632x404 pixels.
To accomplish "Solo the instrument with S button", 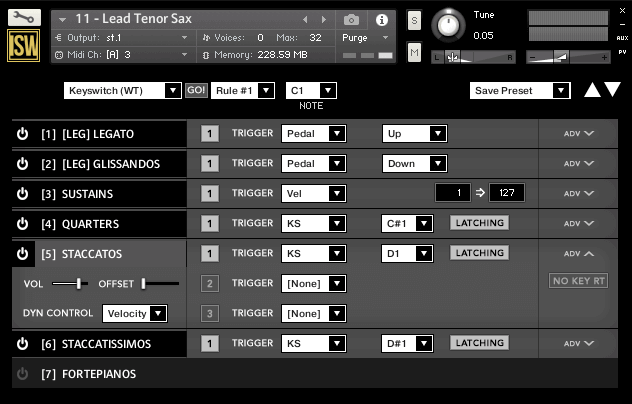I will point(415,21).
